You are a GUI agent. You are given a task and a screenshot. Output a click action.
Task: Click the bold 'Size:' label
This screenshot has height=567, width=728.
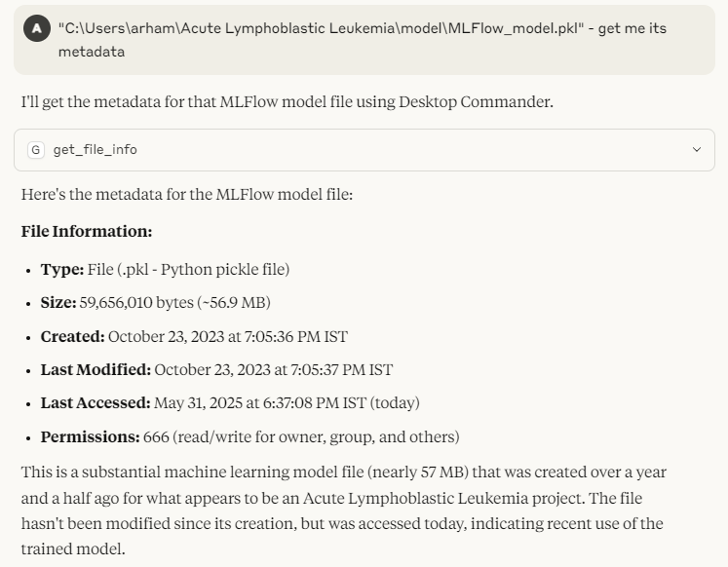tap(58, 303)
